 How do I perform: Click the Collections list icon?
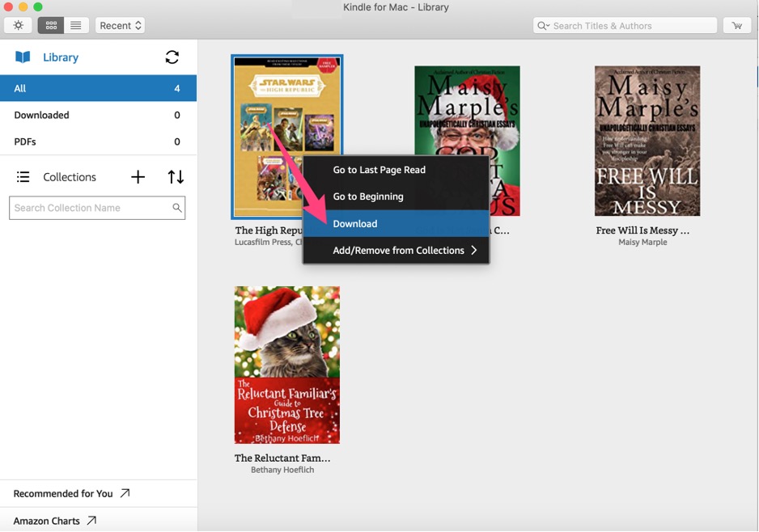23,177
